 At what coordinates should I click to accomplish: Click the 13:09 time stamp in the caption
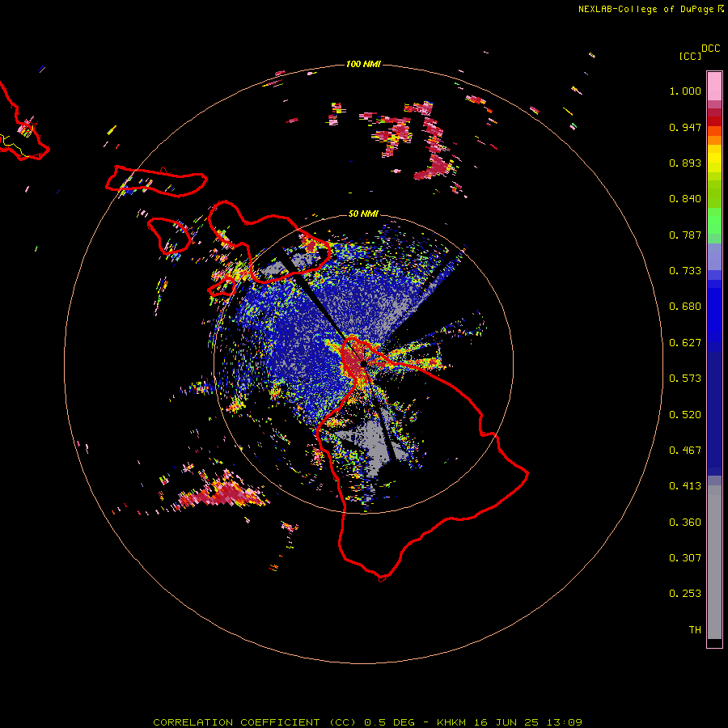564,722
